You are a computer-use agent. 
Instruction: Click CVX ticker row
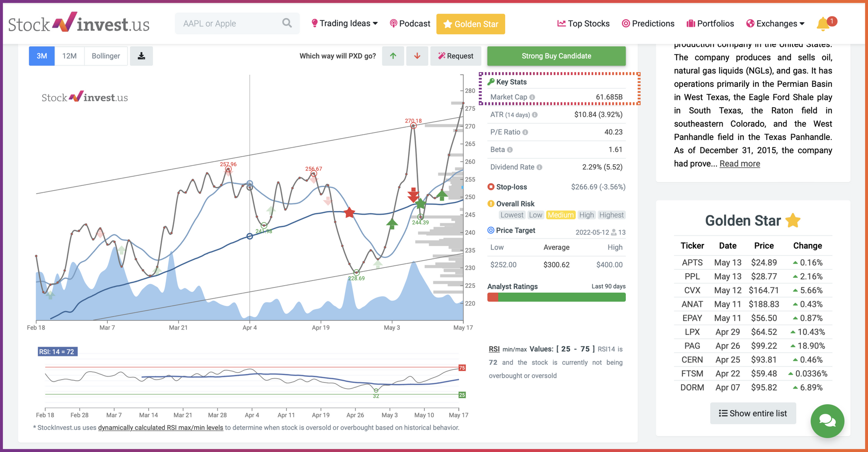[753, 290]
